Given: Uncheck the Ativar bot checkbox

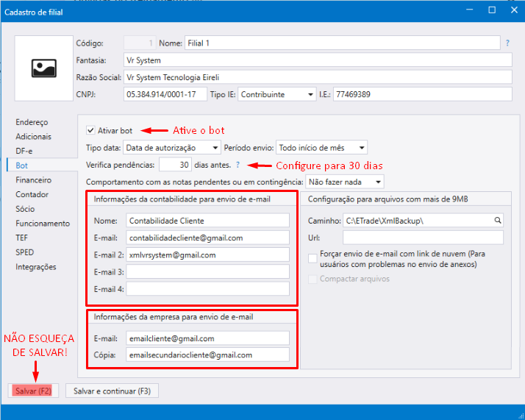Looking at the screenshot, I should [x=90, y=130].
